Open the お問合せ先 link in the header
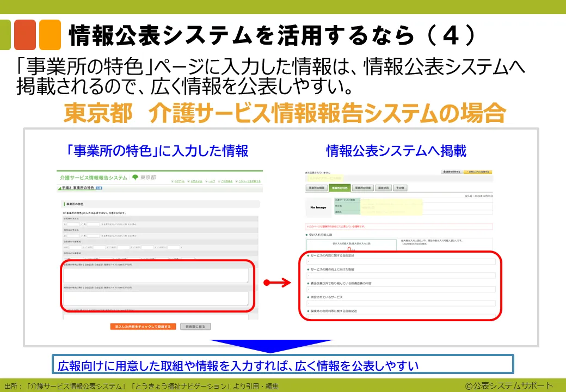The image size is (566, 392). coord(195,181)
